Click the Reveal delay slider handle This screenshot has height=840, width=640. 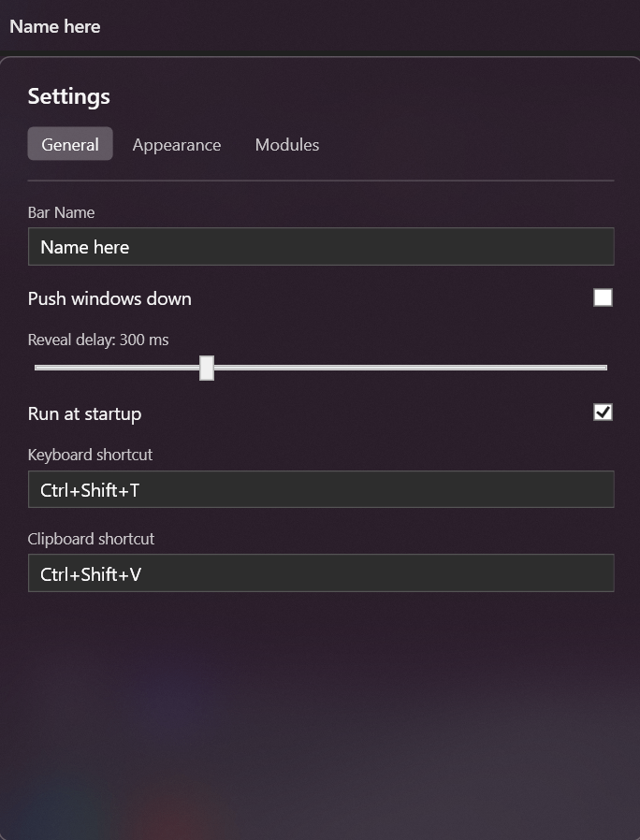[x=207, y=368]
